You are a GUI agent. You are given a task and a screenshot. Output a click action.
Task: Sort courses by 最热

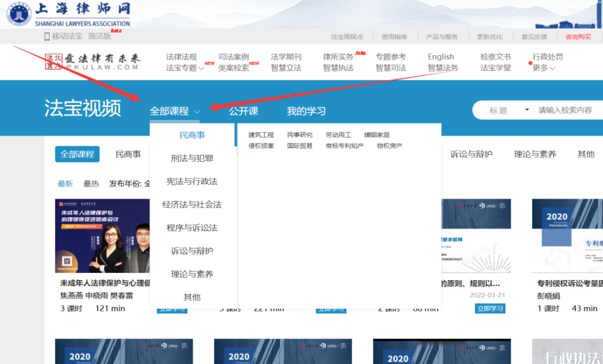91,184
